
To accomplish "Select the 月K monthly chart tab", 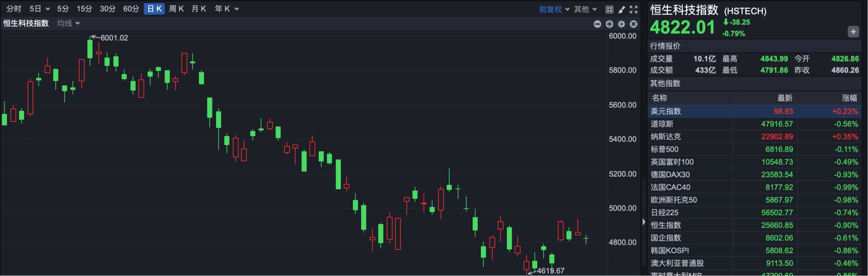I will pyautogui.click(x=198, y=9).
